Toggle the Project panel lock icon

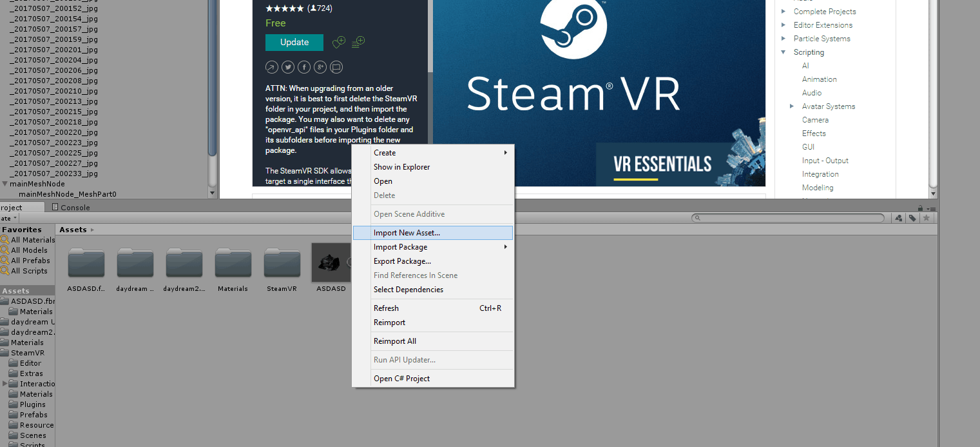[x=921, y=208]
